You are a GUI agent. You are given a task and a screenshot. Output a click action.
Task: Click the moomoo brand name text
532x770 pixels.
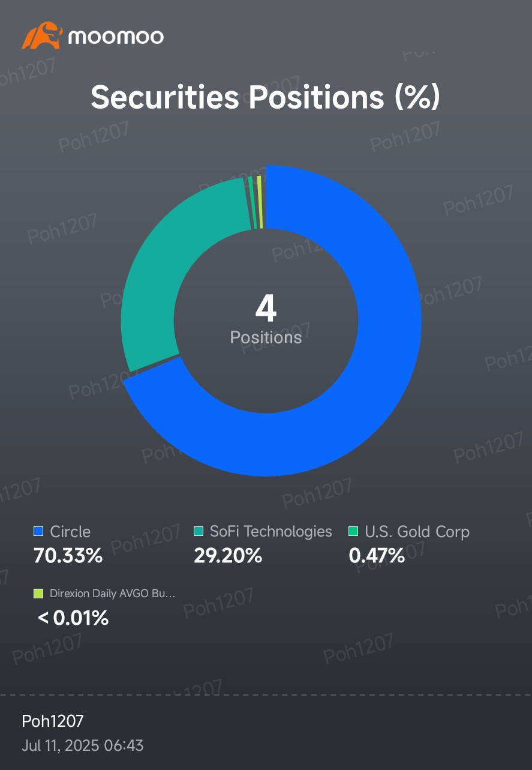(115, 37)
